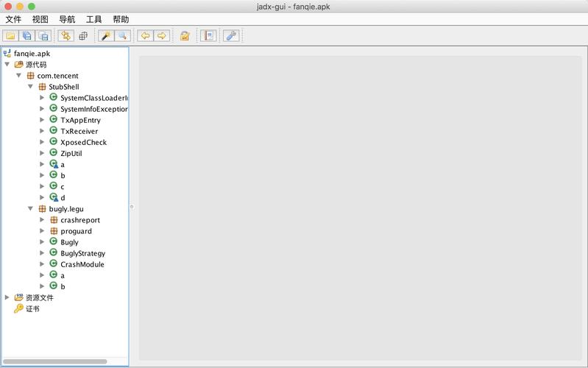Collapse the StubShell package
The width and height of the screenshot is (588, 368).
pos(30,87)
